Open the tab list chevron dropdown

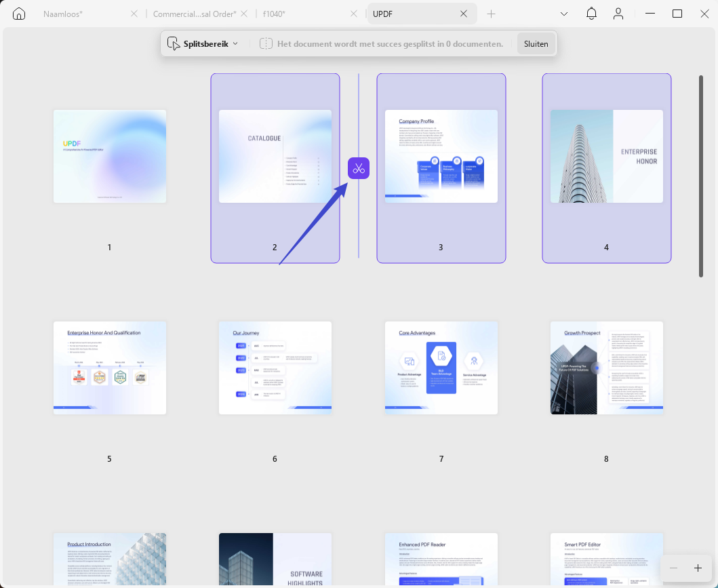point(564,14)
